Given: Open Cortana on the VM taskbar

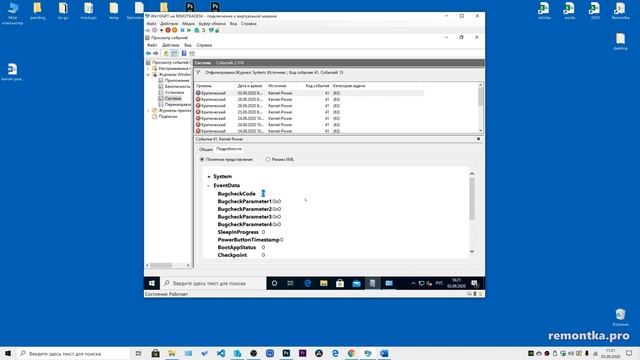Looking at the screenshot, I should (274, 283).
